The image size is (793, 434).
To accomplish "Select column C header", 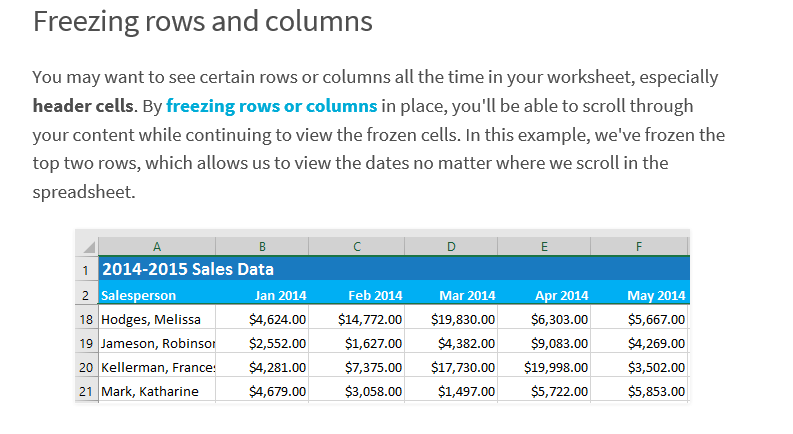I will pos(357,246).
